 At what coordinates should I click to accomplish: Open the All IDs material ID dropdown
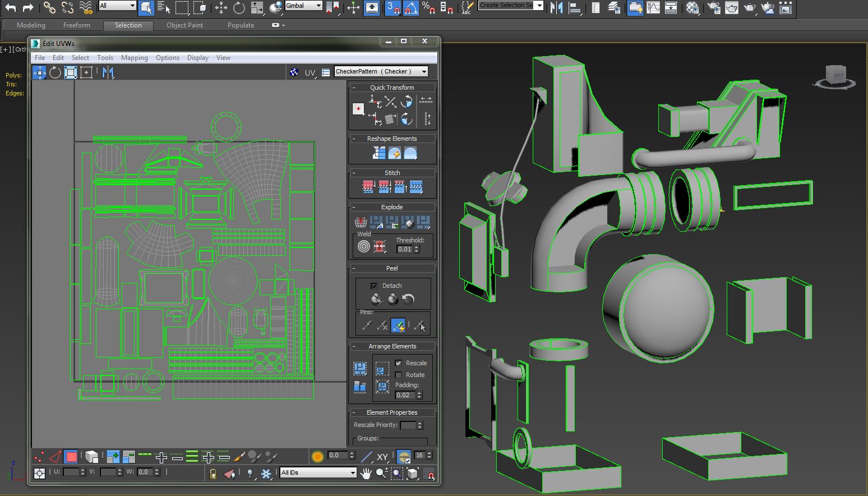point(317,473)
